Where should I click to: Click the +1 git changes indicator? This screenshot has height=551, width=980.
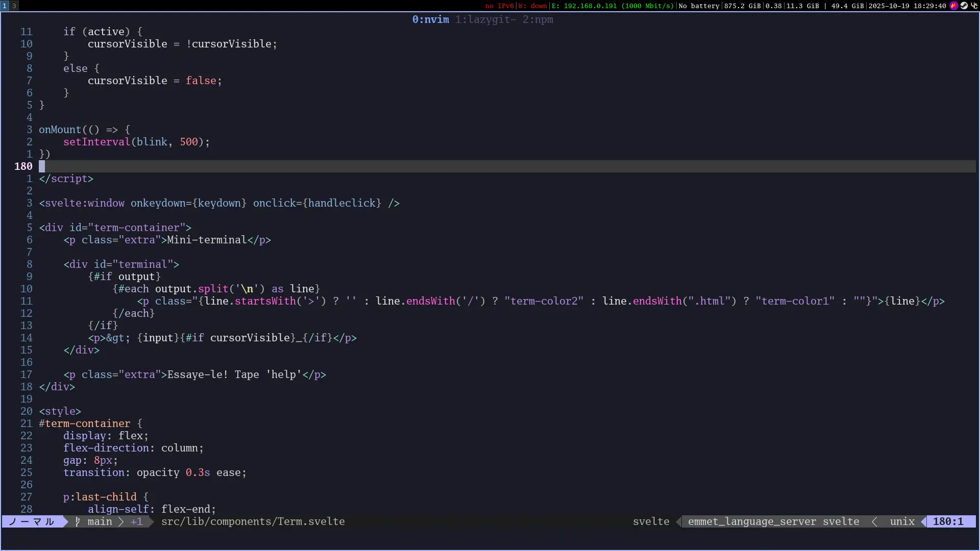click(136, 521)
